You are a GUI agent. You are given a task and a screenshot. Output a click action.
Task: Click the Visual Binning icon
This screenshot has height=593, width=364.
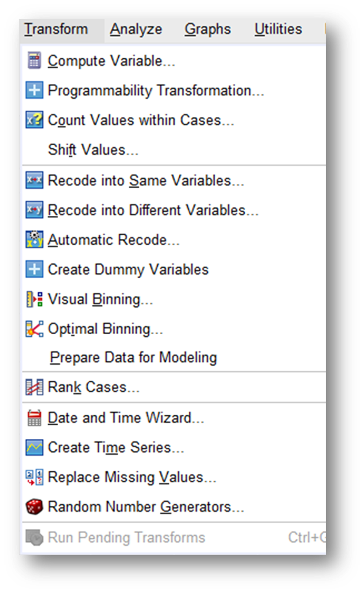click(x=34, y=299)
